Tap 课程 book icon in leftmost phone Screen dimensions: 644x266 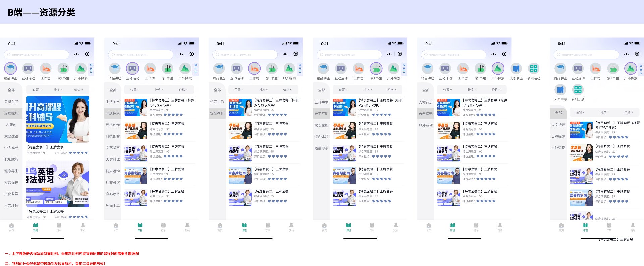tap(36, 226)
